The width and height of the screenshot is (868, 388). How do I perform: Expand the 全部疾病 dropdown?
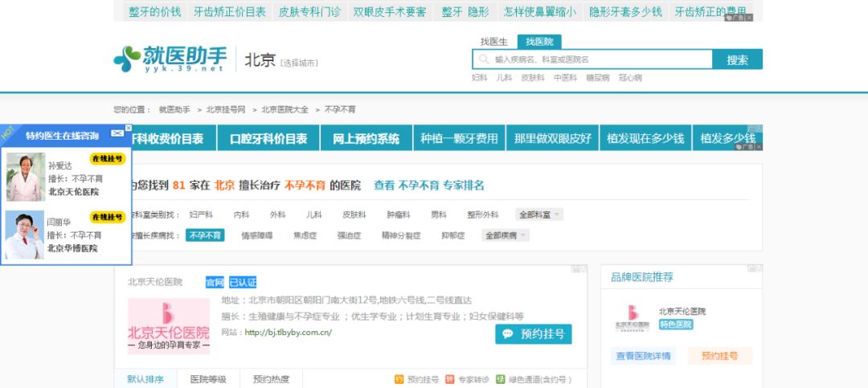(x=506, y=235)
